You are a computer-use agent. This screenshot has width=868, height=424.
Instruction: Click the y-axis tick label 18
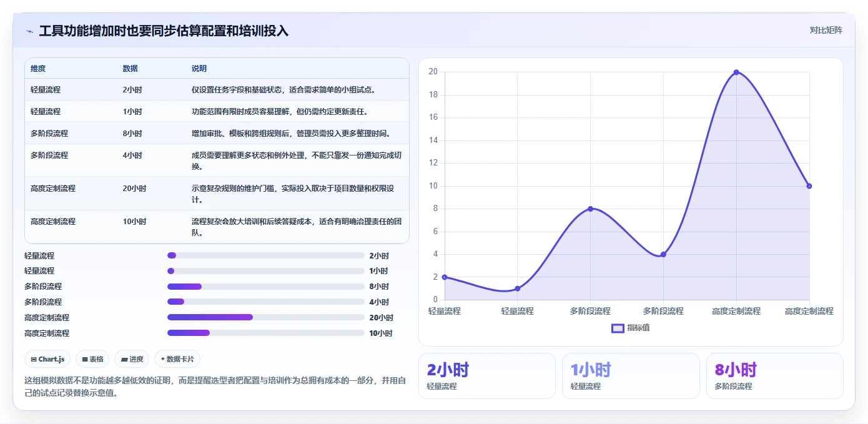tap(432, 95)
